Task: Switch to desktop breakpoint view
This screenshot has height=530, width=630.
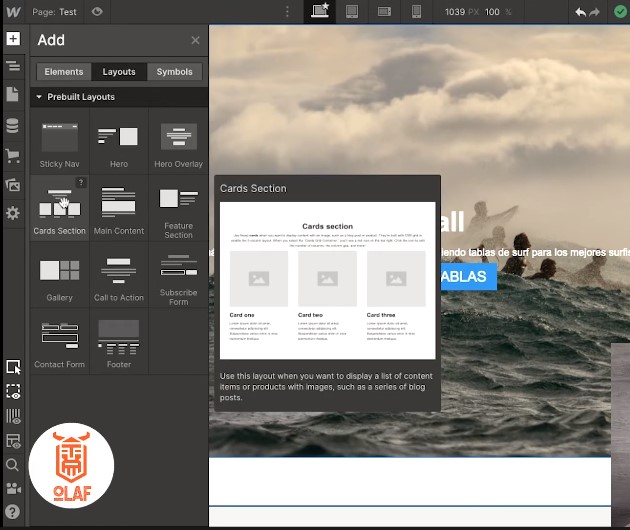Action: point(320,12)
